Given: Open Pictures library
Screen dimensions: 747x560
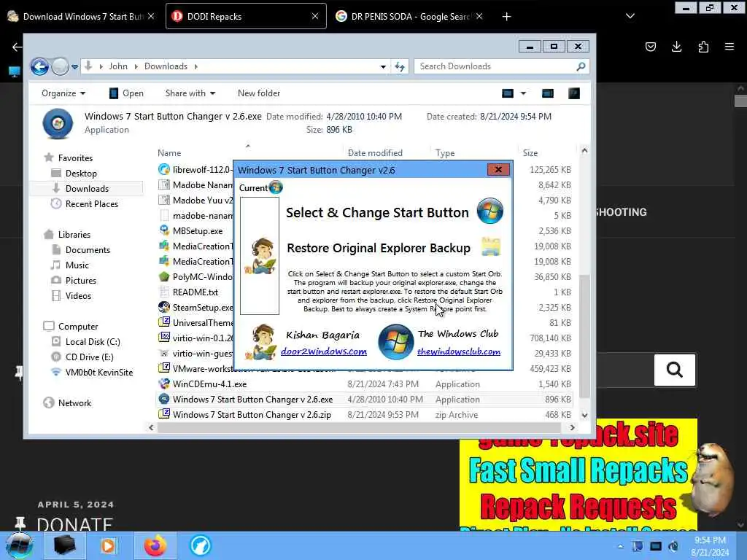Looking at the screenshot, I should tap(80, 280).
